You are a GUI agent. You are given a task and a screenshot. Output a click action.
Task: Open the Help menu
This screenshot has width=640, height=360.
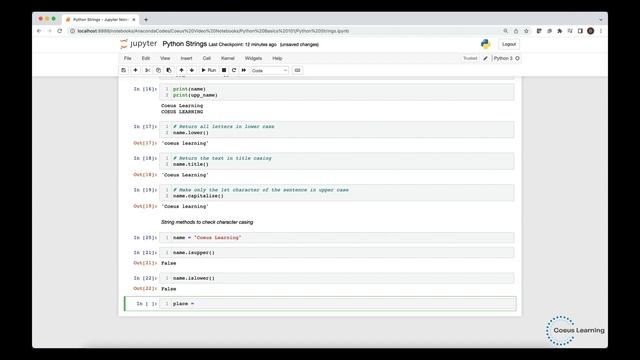[x=277, y=58]
